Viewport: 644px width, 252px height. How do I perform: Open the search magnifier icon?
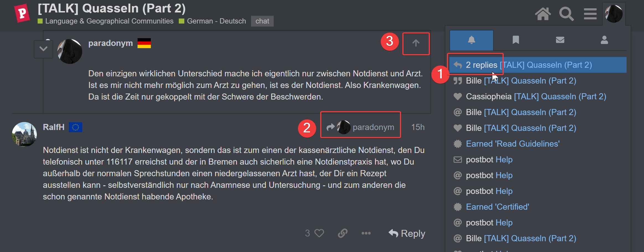566,14
